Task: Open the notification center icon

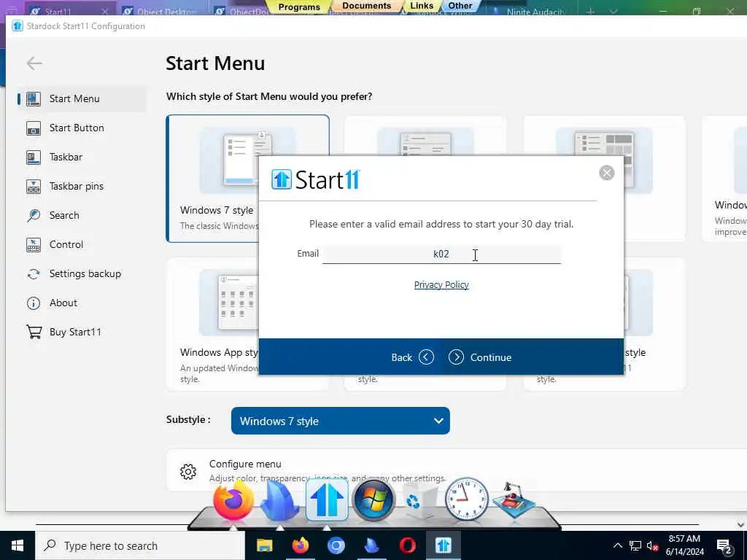Action: click(724, 546)
